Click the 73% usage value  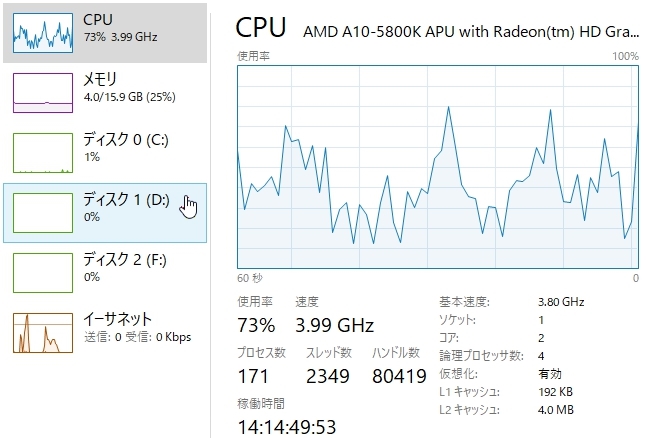(256, 325)
